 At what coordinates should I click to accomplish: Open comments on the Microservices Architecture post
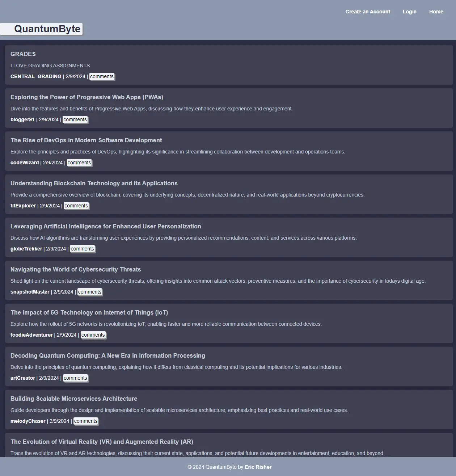coord(86,421)
